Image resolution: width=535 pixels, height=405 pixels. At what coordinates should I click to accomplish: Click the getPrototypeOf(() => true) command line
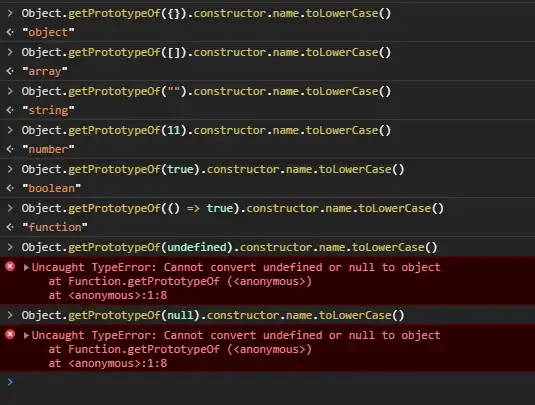click(x=232, y=208)
